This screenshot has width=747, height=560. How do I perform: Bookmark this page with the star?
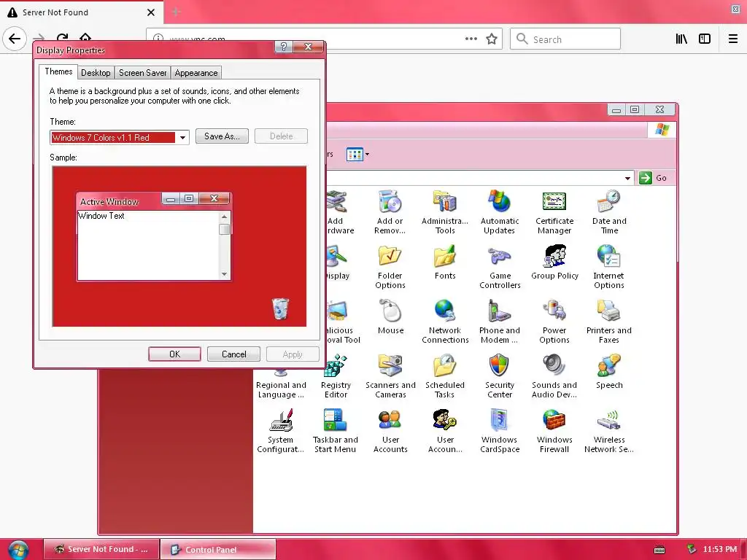coord(492,39)
